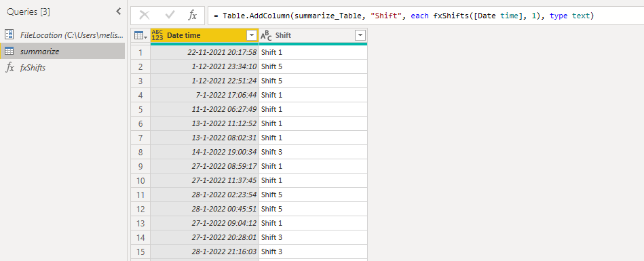
Task: Select the summarize table query
Action: coord(62,52)
